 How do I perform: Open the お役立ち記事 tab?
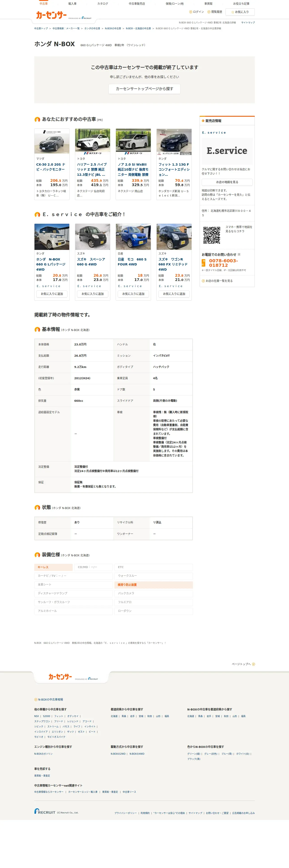tap(241, 4)
